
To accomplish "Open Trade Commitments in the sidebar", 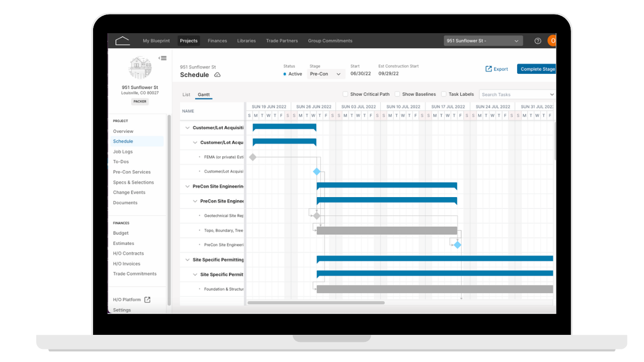I will 135,274.
